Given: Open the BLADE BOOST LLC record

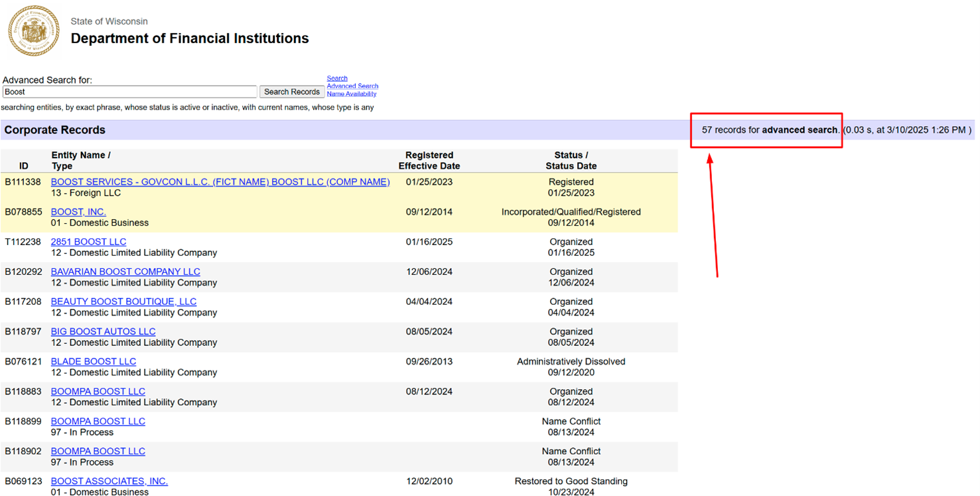Looking at the screenshot, I should pyautogui.click(x=93, y=361).
